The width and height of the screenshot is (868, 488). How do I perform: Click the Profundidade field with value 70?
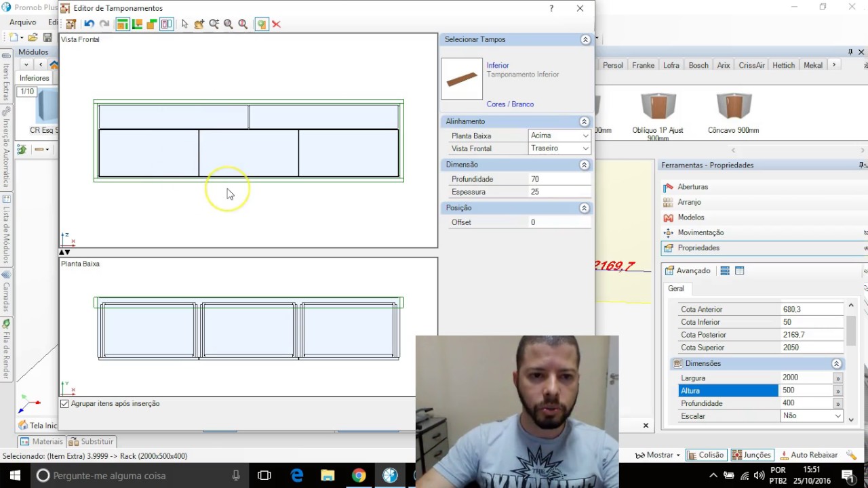click(559, 179)
